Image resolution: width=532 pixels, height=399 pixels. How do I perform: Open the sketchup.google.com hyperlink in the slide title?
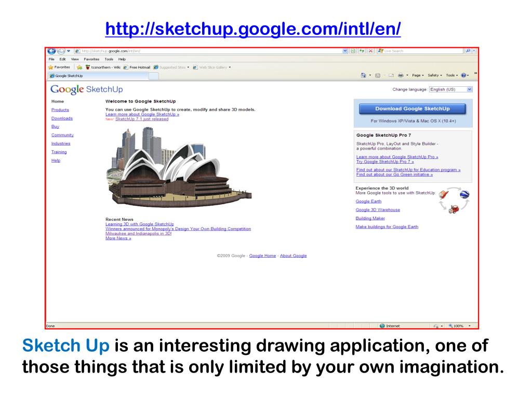pos(253,29)
